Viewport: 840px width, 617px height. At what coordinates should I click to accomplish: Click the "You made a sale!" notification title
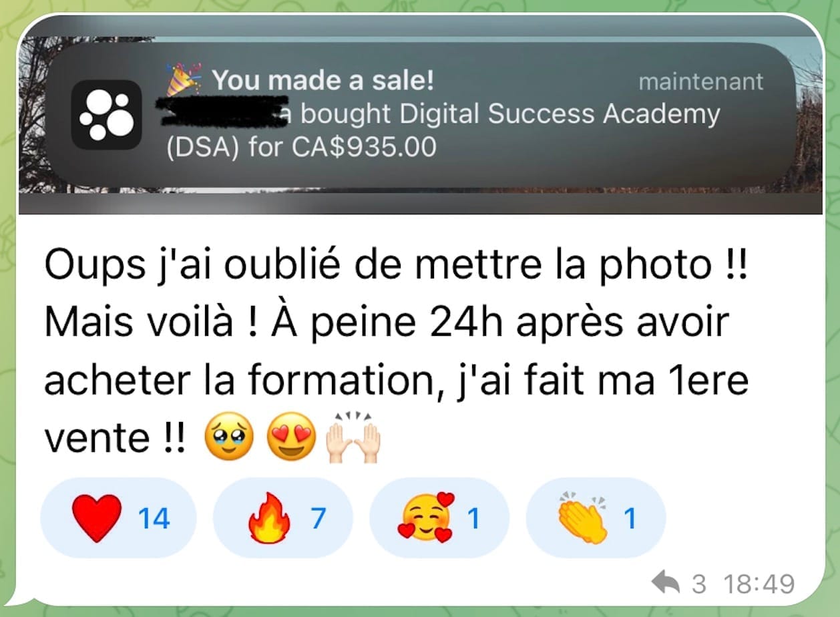[x=323, y=81]
